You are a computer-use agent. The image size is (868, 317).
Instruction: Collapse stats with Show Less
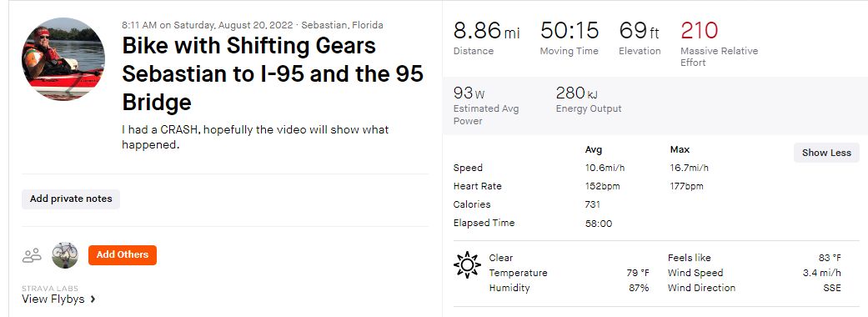click(826, 153)
